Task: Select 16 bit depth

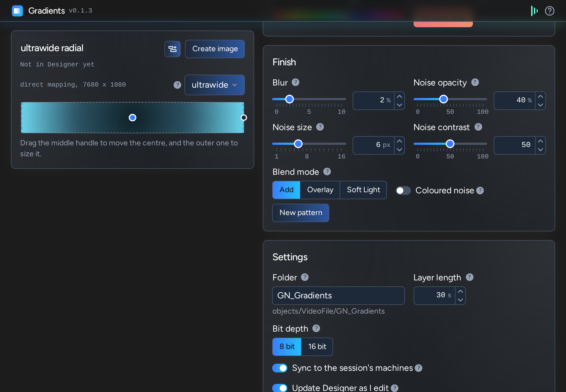Action: pos(317,347)
